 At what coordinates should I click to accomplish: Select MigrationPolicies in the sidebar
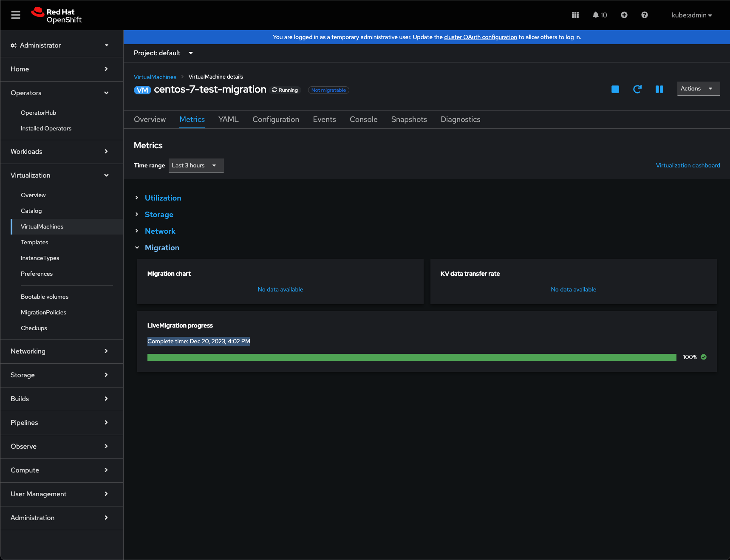pyautogui.click(x=43, y=313)
